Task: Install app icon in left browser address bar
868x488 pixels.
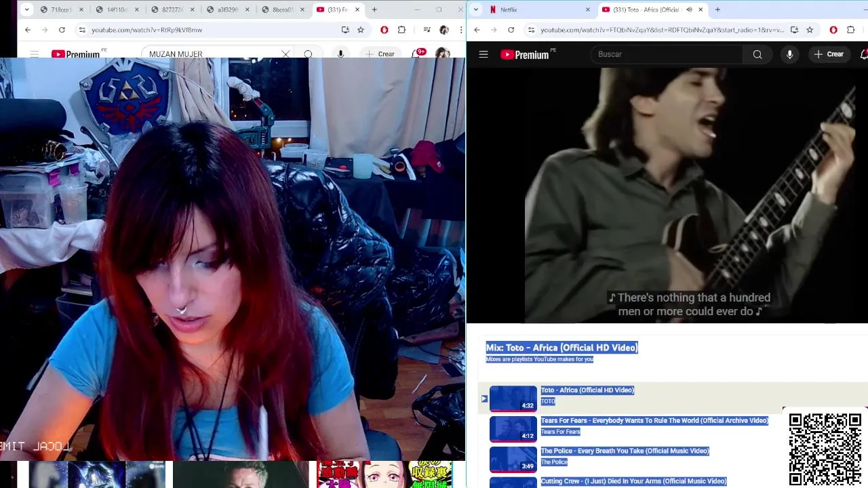Action: [x=345, y=30]
